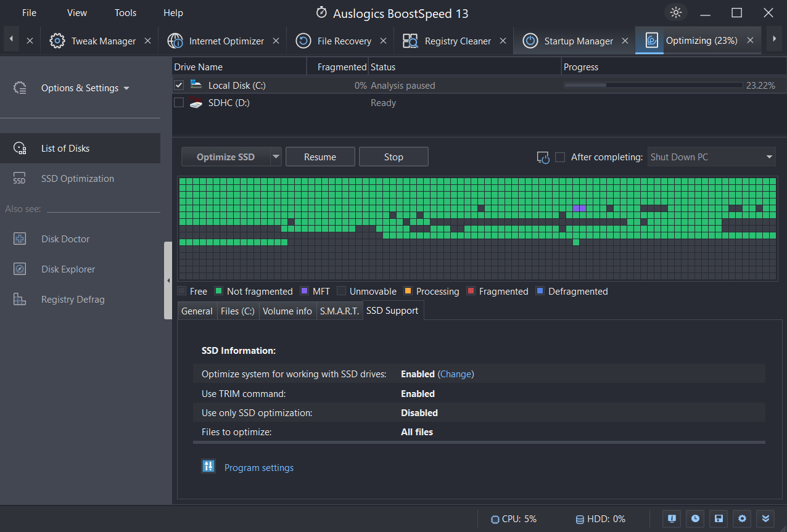Click the Resume button

pos(320,157)
